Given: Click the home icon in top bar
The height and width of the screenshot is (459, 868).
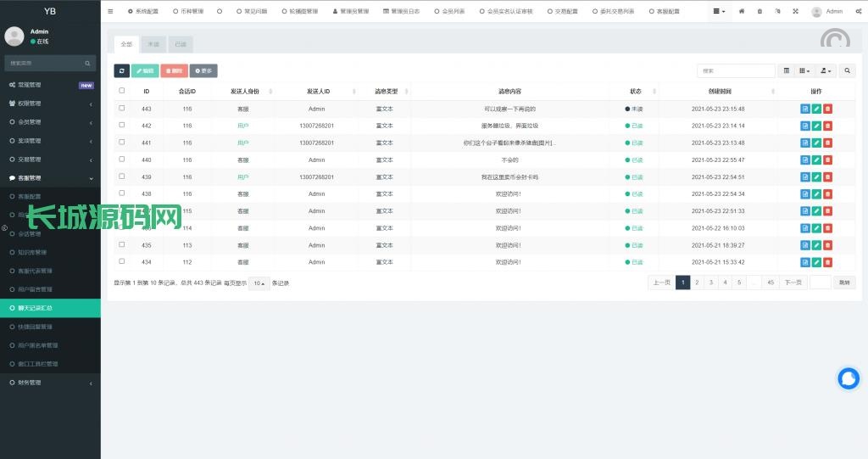Looking at the screenshot, I should [742, 12].
